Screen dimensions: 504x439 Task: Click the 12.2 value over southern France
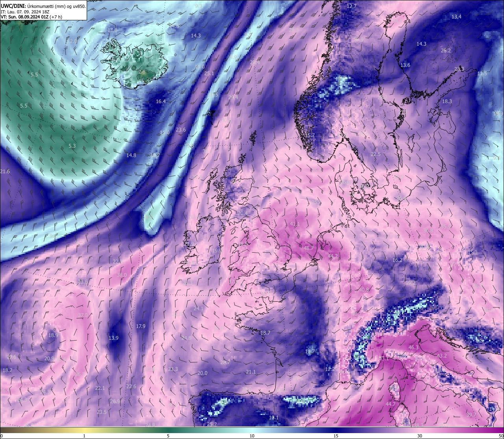click(330, 369)
